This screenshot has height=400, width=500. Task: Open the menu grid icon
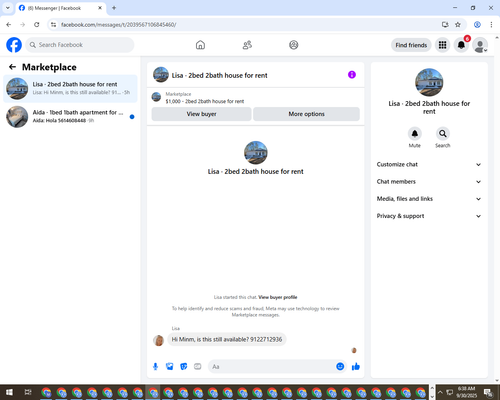(x=442, y=45)
